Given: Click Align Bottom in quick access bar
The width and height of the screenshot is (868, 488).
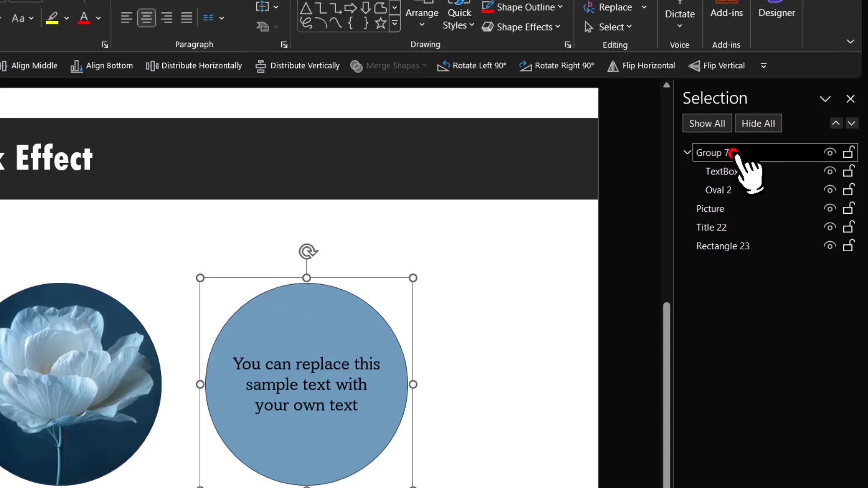Looking at the screenshot, I should [102, 66].
